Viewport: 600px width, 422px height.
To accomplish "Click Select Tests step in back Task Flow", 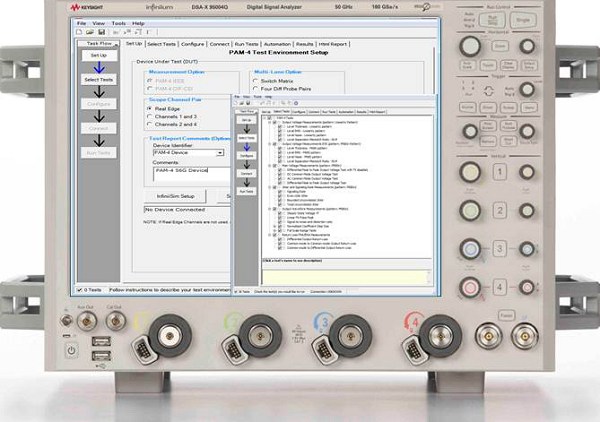I will tap(99, 80).
